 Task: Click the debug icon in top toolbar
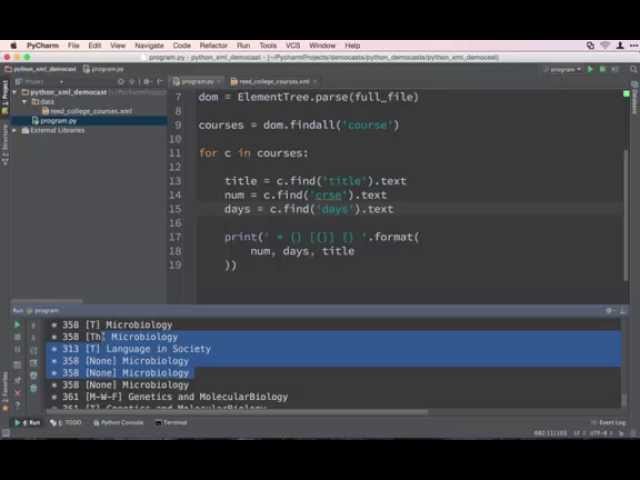click(x=602, y=69)
